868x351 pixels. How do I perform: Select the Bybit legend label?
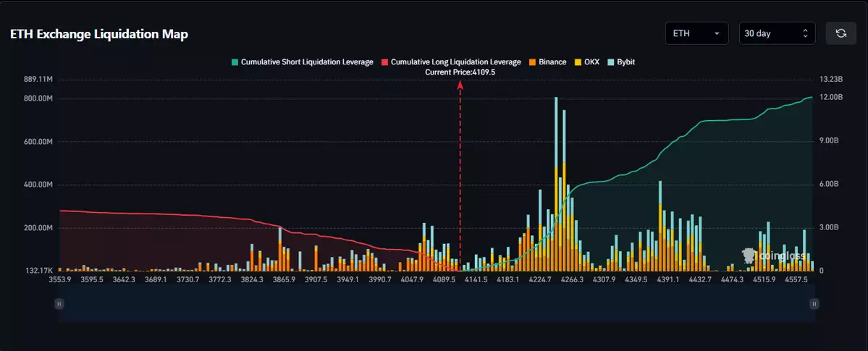coord(626,62)
